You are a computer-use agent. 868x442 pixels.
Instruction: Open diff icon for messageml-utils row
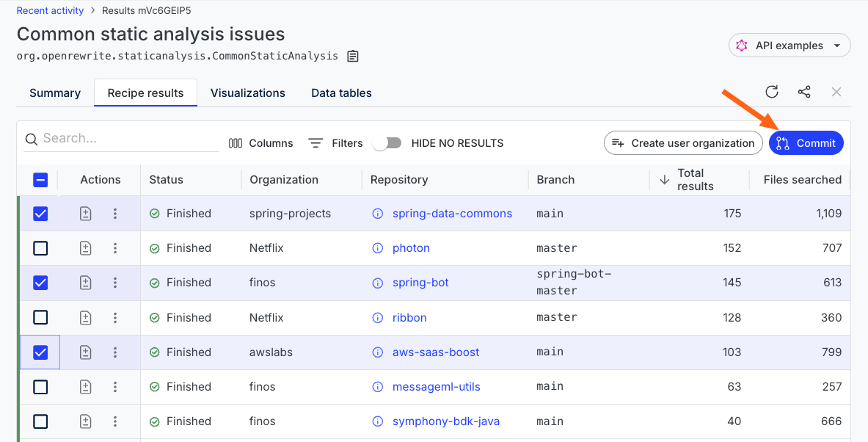coord(85,387)
